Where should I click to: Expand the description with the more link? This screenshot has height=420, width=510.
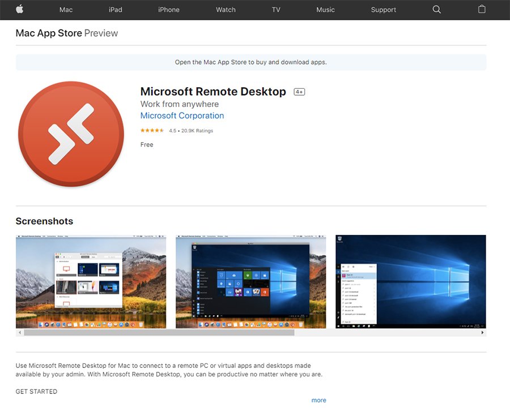point(318,400)
